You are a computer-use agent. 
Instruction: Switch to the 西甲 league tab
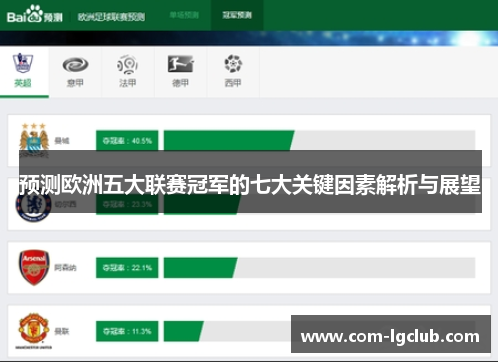click(233, 72)
